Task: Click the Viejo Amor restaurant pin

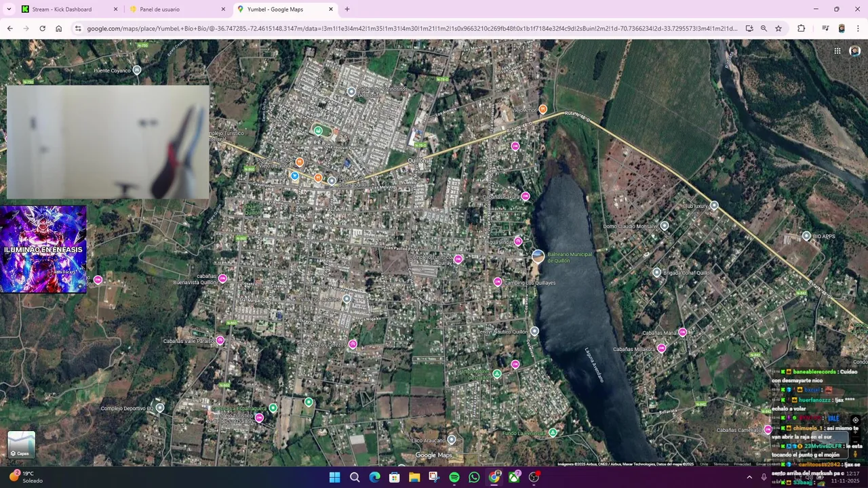Action: 542,109
